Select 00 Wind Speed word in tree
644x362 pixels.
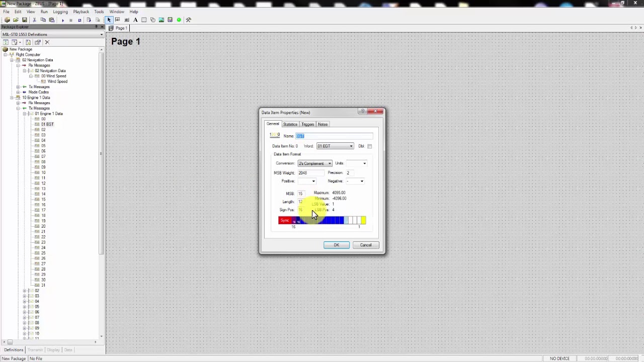pyautogui.click(x=54, y=76)
